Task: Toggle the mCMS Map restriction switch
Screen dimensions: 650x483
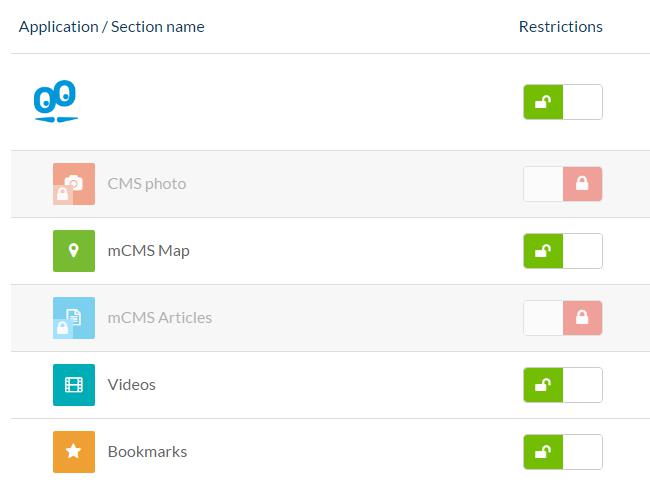Action: pos(563,251)
